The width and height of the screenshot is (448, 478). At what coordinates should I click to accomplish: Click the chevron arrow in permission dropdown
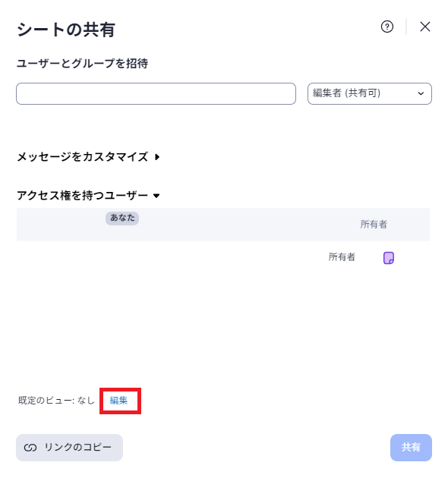coord(421,93)
